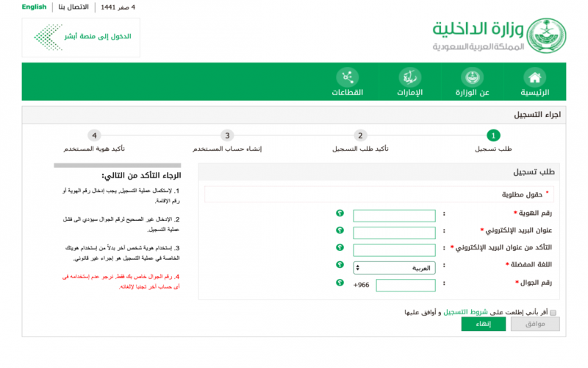Select the الإمارات menu label
The image size is (588, 368).
tap(410, 93)
